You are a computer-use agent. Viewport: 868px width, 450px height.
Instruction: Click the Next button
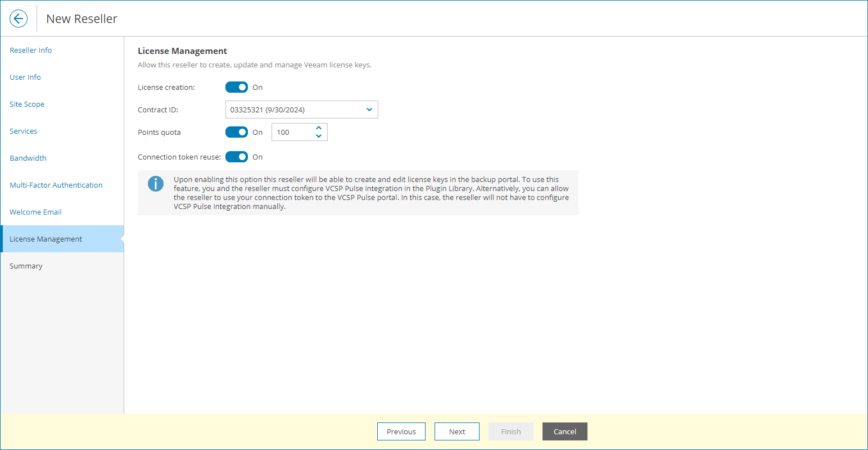(x=457, y=431)
